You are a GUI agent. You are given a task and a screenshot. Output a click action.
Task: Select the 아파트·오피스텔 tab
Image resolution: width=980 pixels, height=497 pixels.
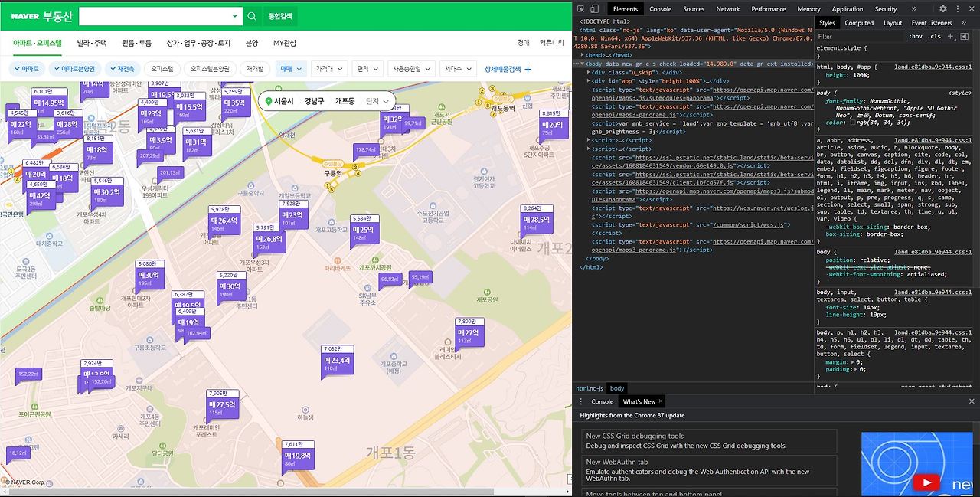(x=38, y=43)
